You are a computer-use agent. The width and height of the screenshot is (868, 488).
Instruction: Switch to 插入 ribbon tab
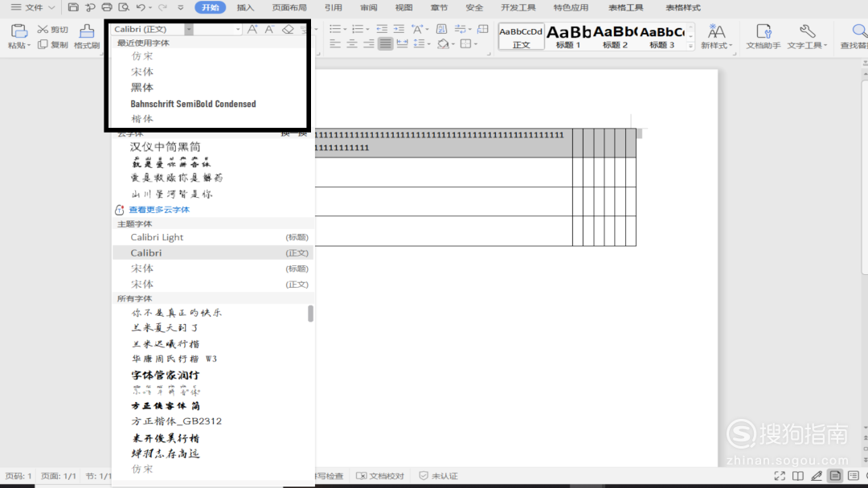[x=245, y=8]
